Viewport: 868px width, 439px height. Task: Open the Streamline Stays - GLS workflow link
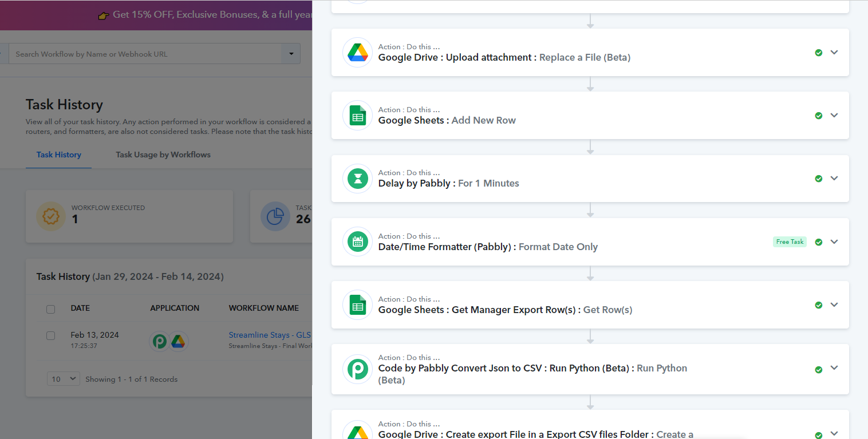(270, 335)
